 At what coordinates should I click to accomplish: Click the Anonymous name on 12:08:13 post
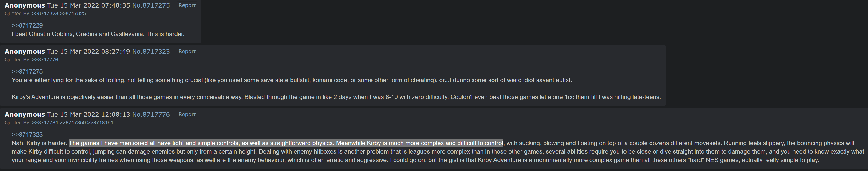point(25,114)
